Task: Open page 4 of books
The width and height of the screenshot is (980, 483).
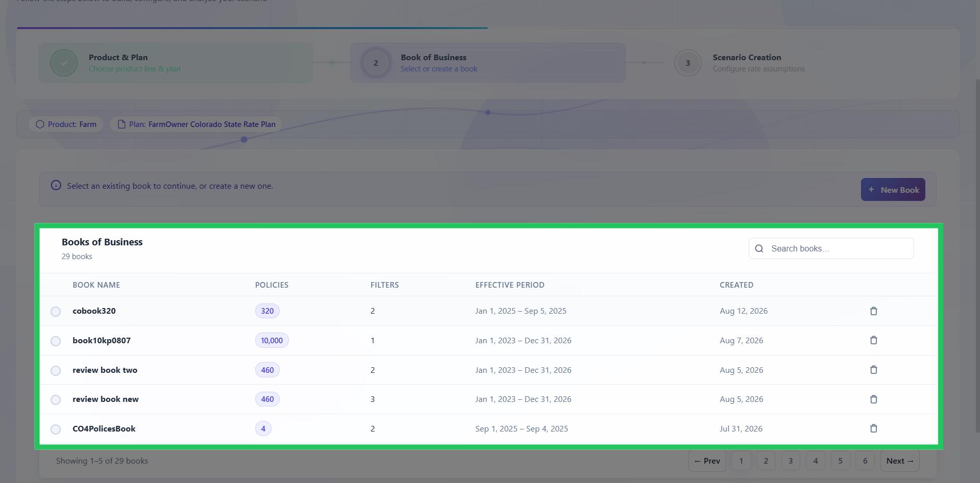Action: coord(816,461)
